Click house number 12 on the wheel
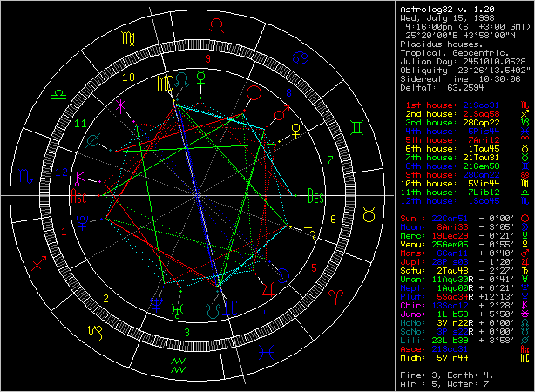 pyautogui.click(x=61, y=172)
